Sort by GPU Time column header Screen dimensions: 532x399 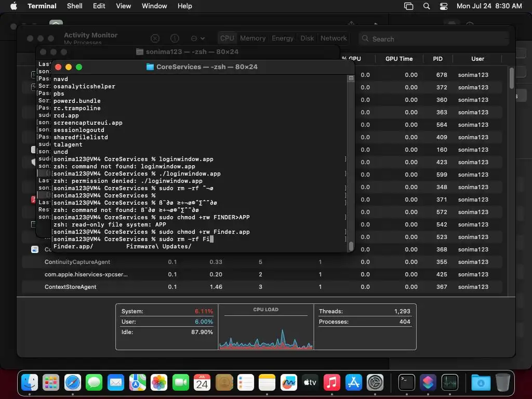399,59
